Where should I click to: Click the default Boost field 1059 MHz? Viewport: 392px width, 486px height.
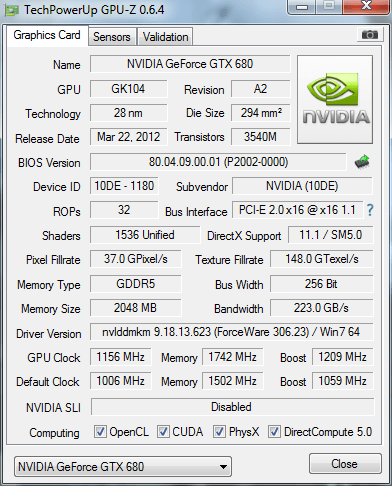[x=343, y=381]
